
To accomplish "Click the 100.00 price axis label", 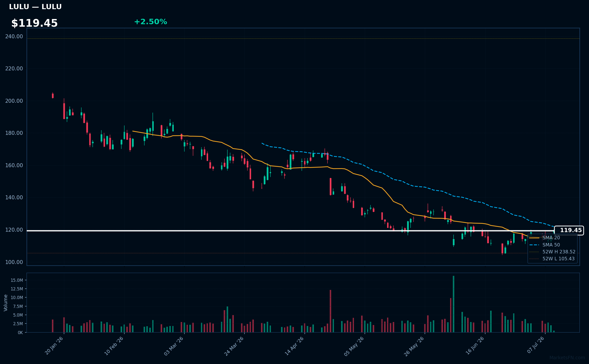I will pyautogui.click(x=14, y=262).
